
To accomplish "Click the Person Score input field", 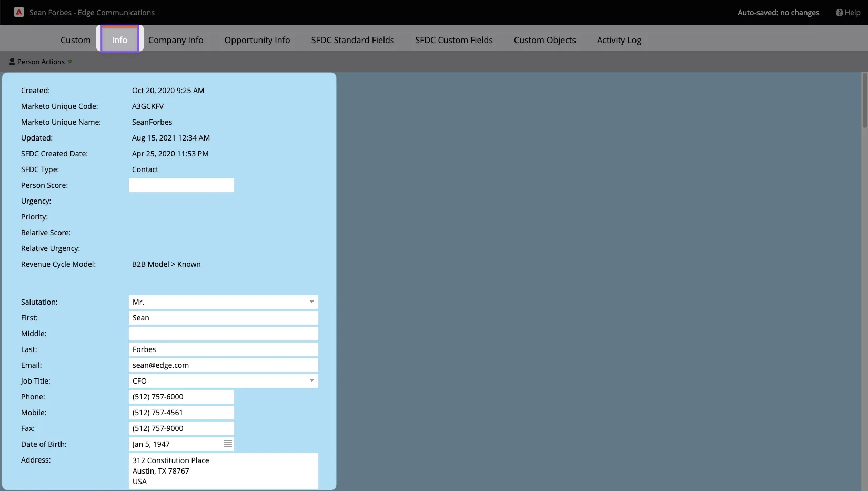I will pyautogui.click(x=181, y=185).
